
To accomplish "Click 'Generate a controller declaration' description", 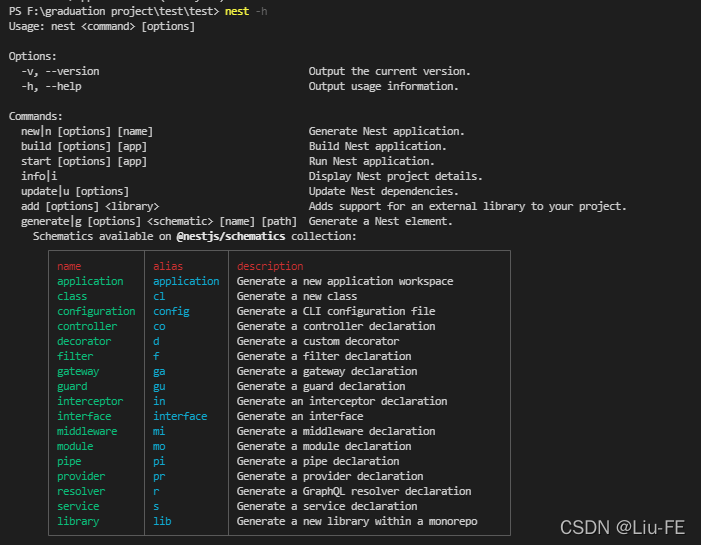I will click(x=336, y=326).
